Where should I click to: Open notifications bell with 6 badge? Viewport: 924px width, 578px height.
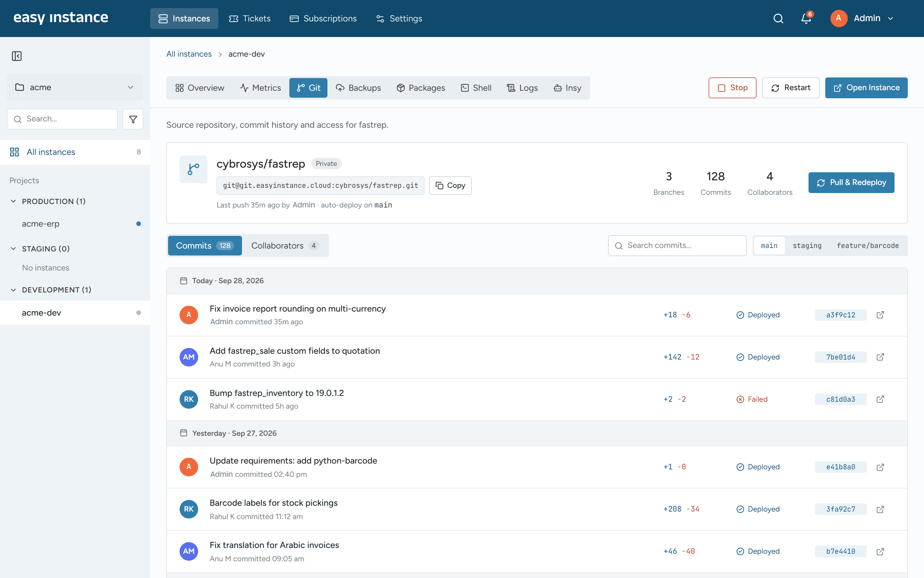pyautogui.click(x=806, y=18)
